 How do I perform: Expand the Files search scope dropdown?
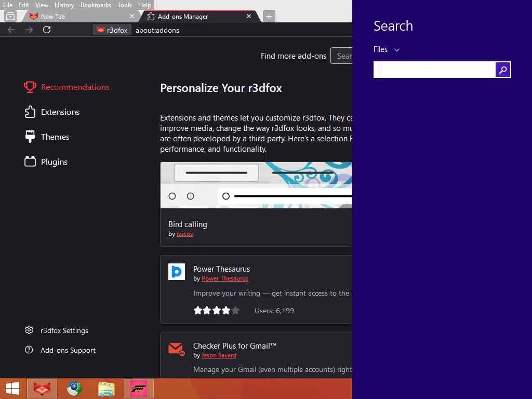pos(387,49)
